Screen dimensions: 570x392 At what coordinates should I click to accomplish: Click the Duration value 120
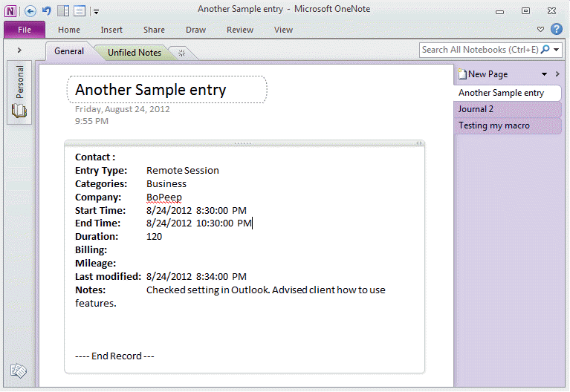[154, 237]
